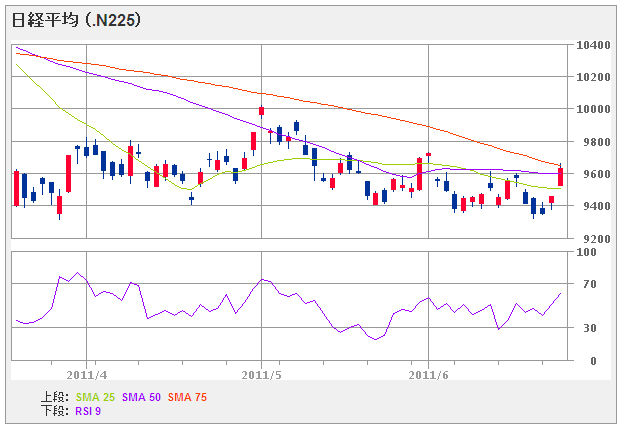Click the 2011/6 date axis label
625x431 pixels.
click(x=428, y=375)
